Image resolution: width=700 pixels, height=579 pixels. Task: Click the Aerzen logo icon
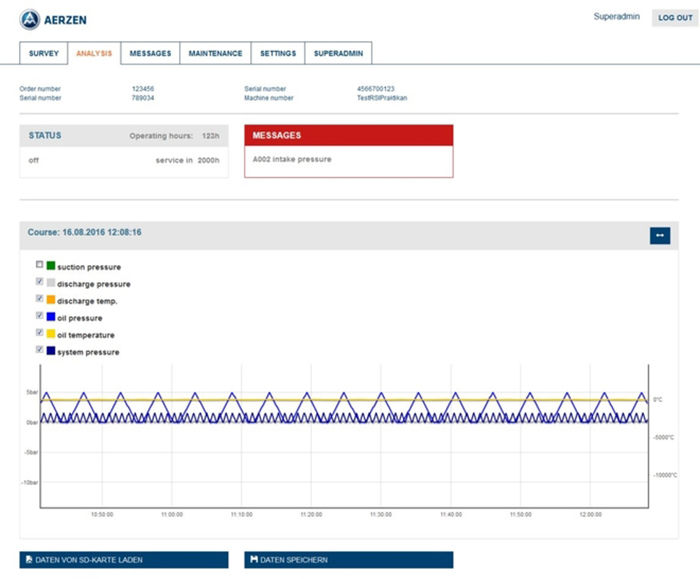30,20
